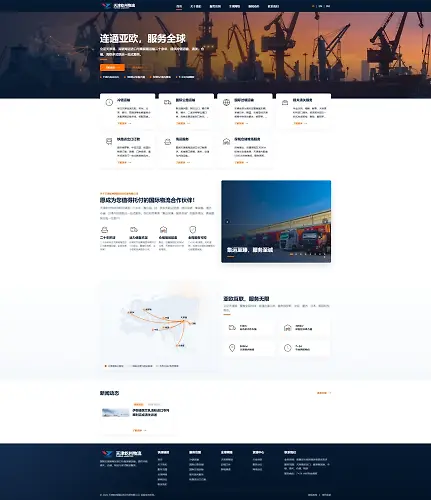Click the orange link under the news article
Screen dimensions: 431x500
[x=139, y=430]
